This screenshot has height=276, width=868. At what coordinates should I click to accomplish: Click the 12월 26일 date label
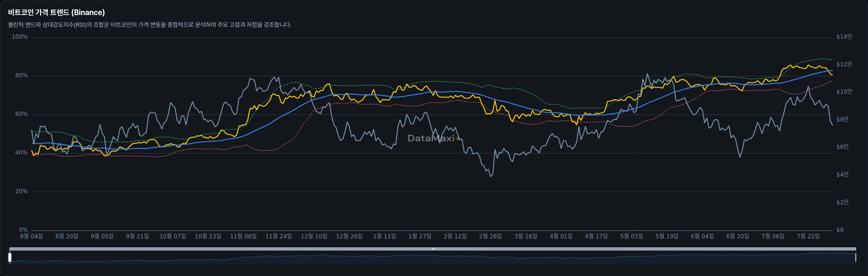350,236
